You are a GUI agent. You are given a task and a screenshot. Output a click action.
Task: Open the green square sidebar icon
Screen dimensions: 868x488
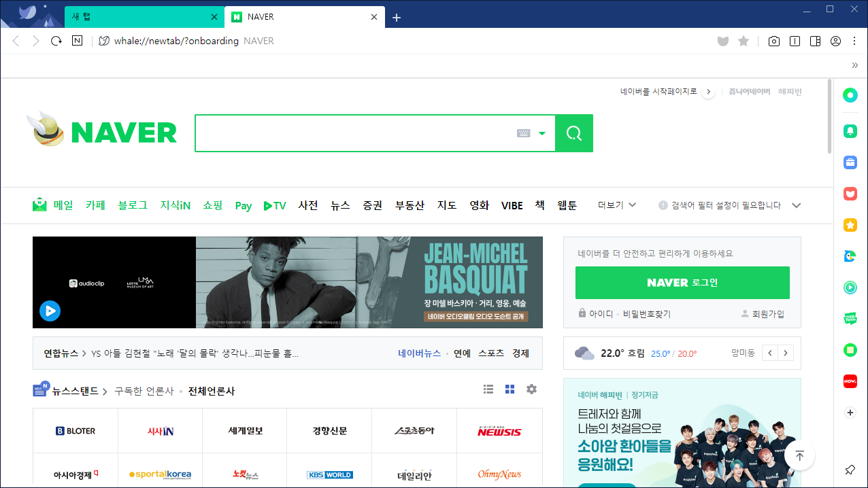850,350
